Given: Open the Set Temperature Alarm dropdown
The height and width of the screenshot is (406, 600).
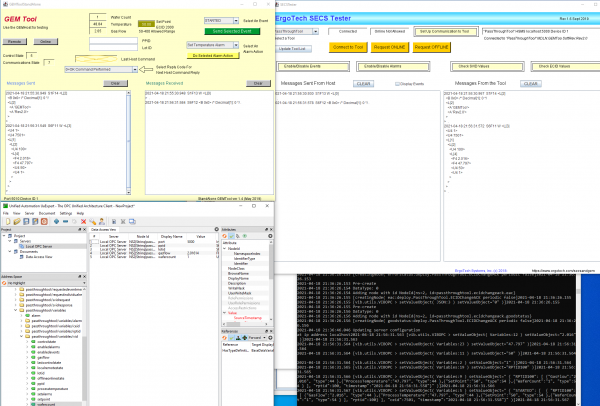Looking at the screenshot, I should coord(236,45).
